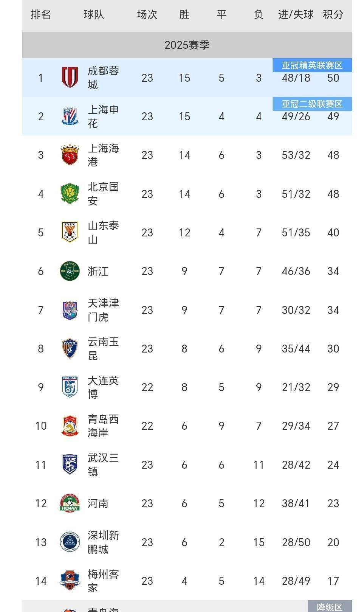Select the Beijing Guoan green badge
This screenshot has width=364, height=612.
pyautogui.click(x=70, y=194)
